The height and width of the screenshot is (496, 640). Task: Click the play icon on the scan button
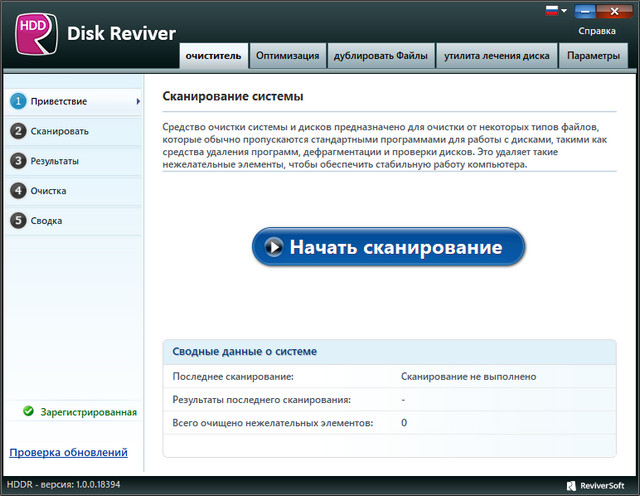coord(272,247)
